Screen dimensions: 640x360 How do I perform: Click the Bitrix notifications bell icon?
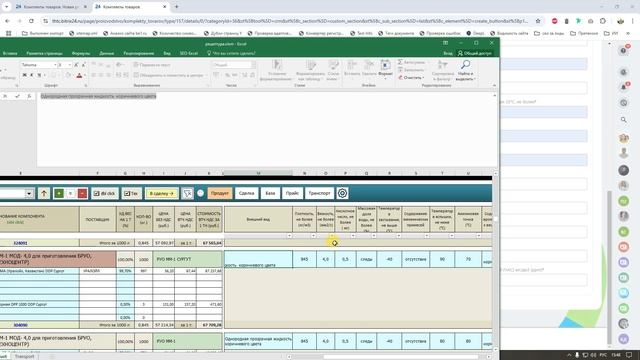tap(624, 87)
